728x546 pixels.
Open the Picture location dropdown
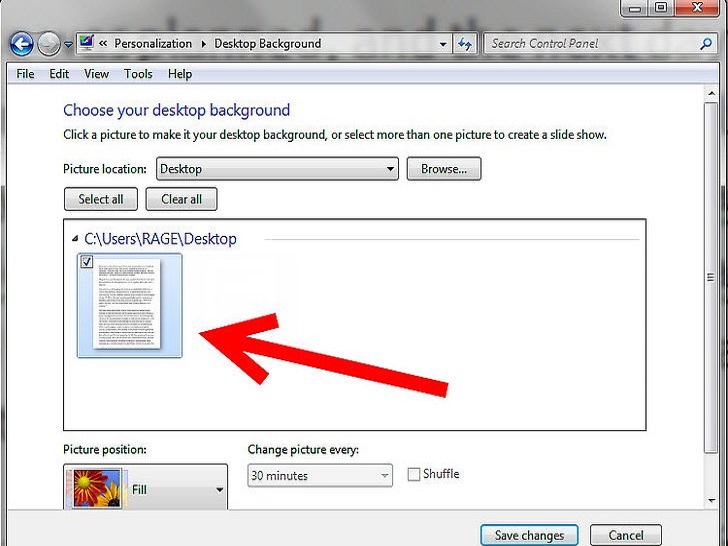[277, 169]
